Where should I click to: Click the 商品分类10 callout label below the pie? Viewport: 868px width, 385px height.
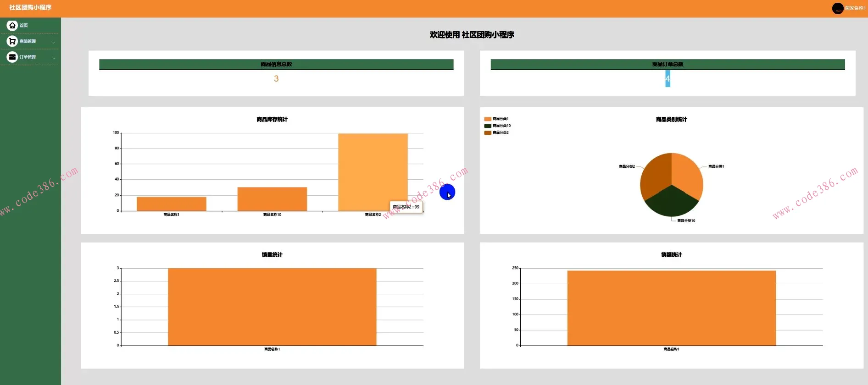tap(686, 220)
